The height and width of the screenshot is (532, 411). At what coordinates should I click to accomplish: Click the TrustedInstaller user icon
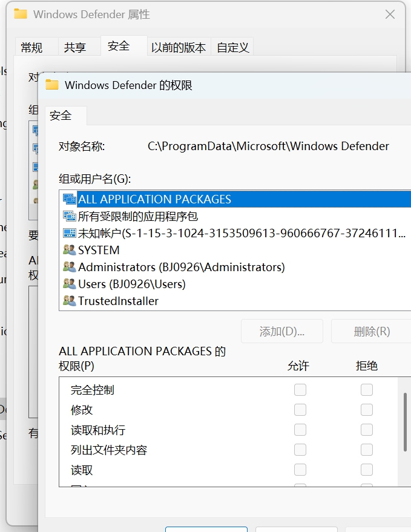pyautogui.click(x=70, y=301)
